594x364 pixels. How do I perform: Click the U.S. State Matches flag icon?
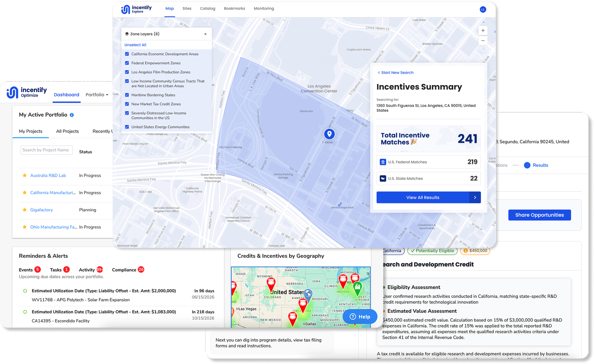(x=383, y=179)
